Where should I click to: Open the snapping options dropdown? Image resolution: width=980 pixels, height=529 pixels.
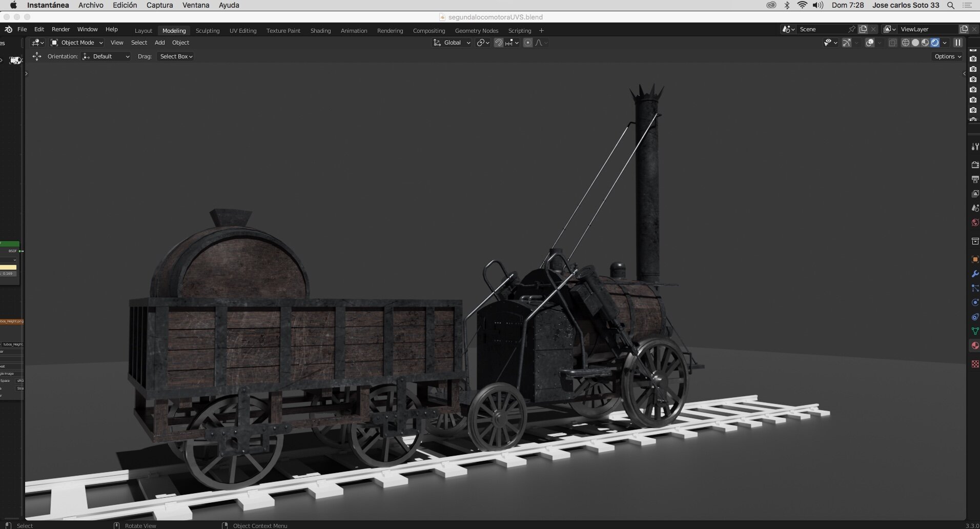(x=512, y=43)
